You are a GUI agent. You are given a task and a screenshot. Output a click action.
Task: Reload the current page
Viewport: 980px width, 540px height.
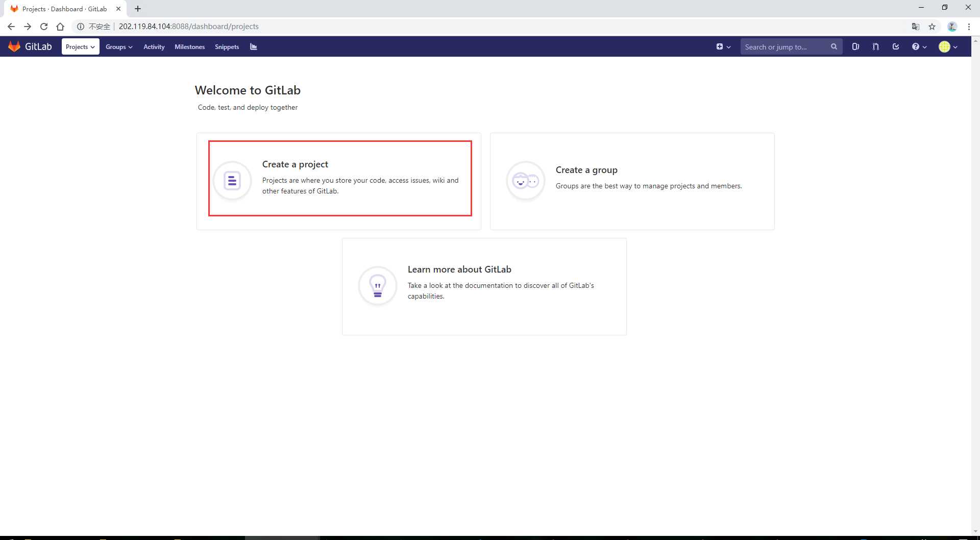(44, 27)
